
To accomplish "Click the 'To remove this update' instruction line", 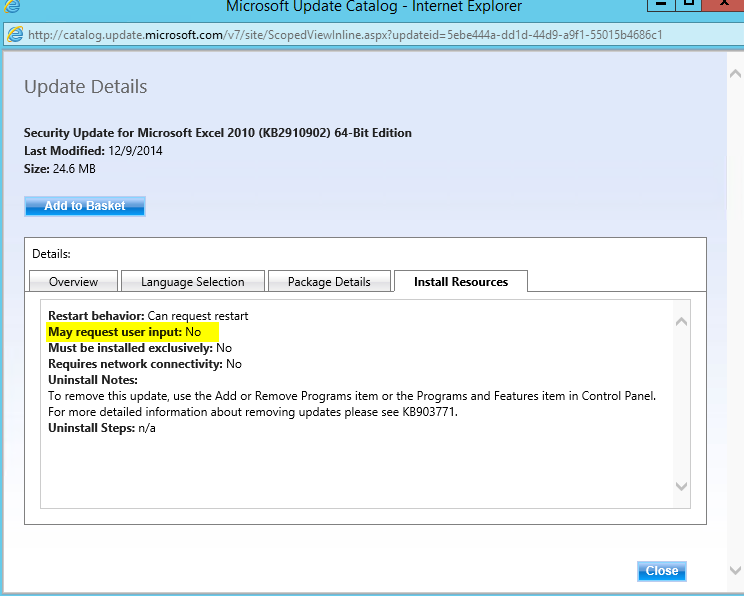I will tap(352, 396).
